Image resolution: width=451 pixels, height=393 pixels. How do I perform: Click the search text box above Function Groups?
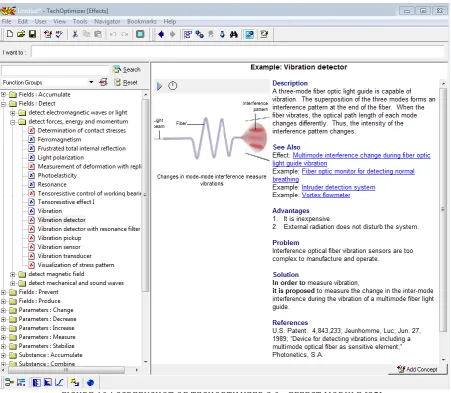point(55,70)
